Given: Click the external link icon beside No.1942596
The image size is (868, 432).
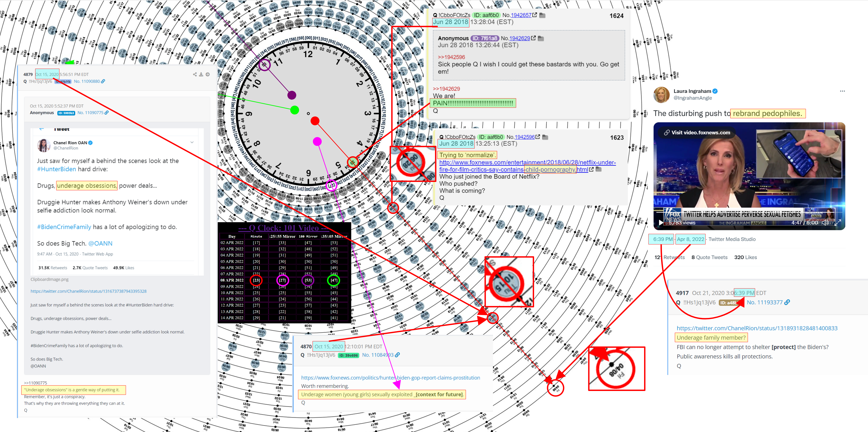Looking at the screenshot, I should pos(537,137).
